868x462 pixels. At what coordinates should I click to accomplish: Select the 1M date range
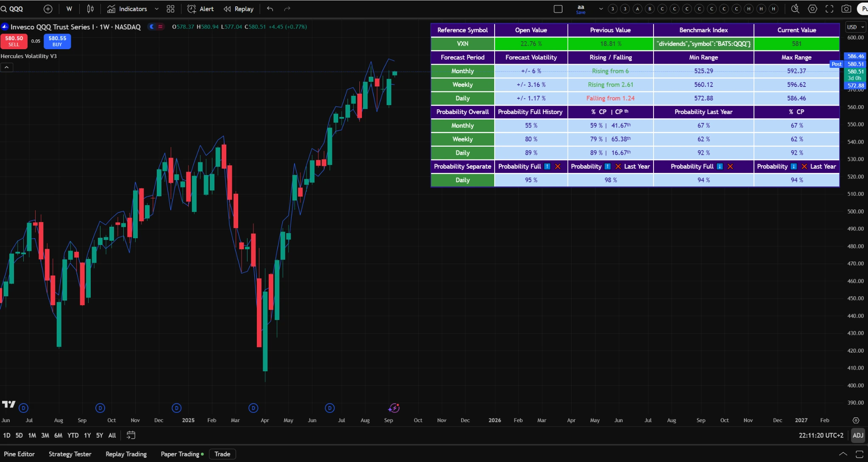pyautogui.click(x=32, y=435)
